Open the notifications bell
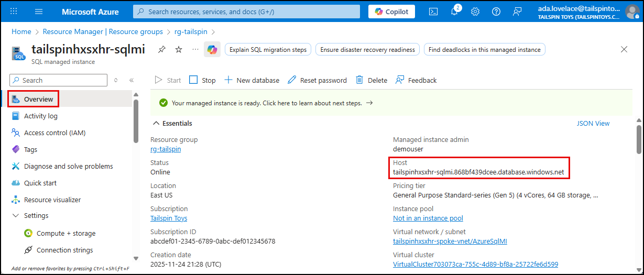Image resolution: width=644 pixels, height=275 pixels. coord(454,12)
